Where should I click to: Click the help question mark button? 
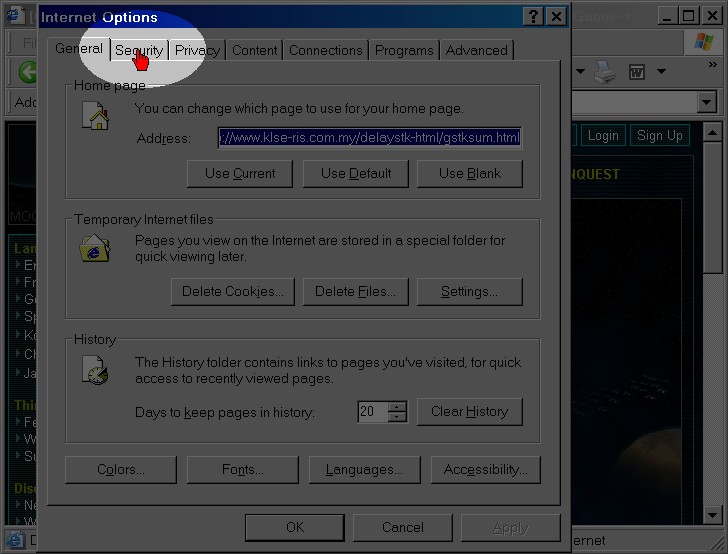point(534,17)
